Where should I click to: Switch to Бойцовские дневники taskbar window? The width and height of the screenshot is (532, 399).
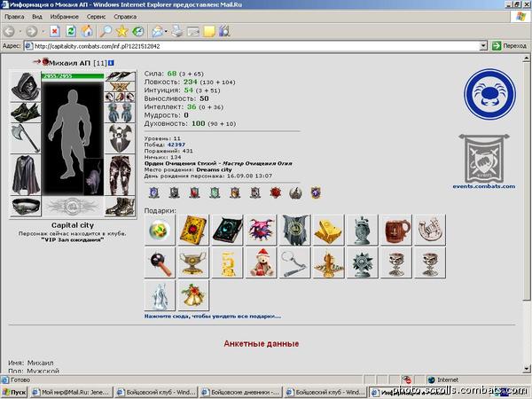(x=240, y=392)
